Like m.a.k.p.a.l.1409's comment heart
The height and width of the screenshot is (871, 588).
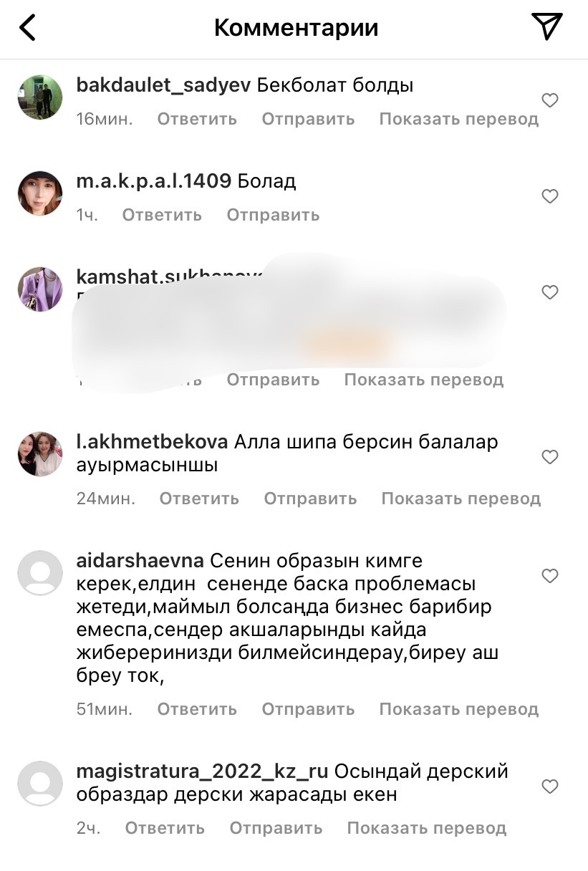(549, 196)
